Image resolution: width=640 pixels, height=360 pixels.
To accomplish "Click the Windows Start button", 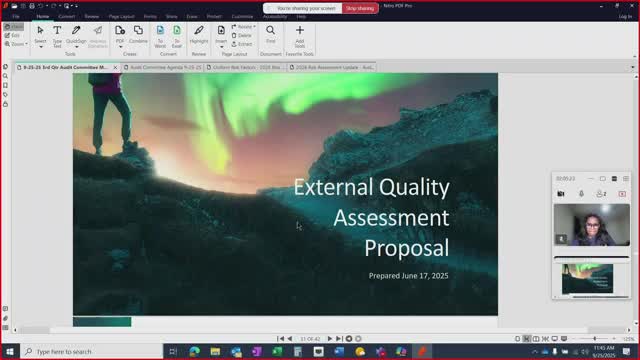I will 9,351.
